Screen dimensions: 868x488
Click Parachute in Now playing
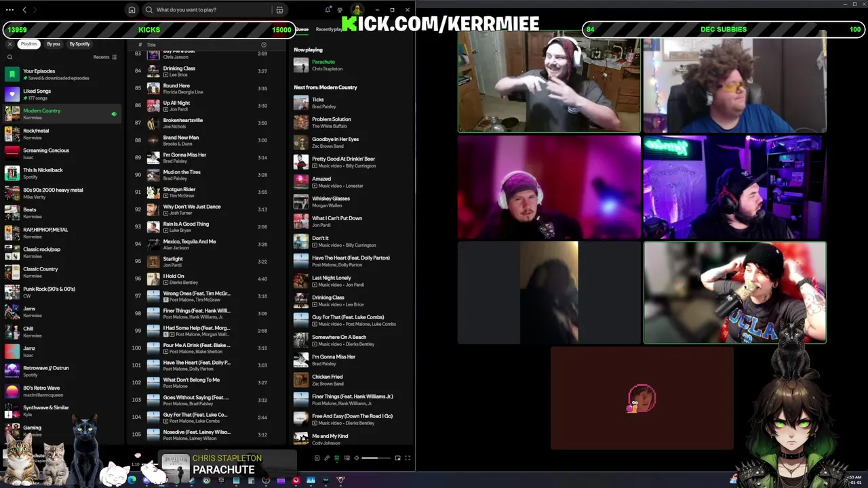click(323, 62)
